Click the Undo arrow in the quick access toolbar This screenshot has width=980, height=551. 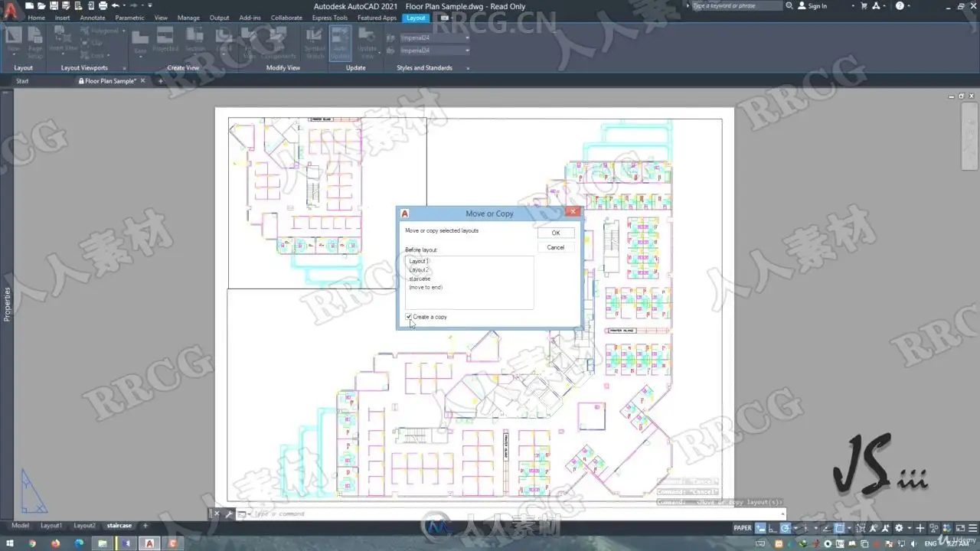pyautogui.click(x=115, y=6)
